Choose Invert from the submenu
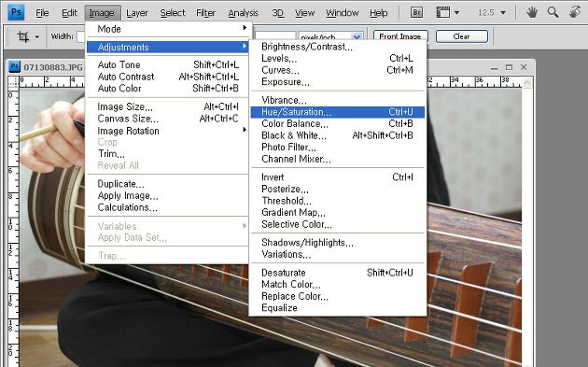 click(x=338, y=177)
